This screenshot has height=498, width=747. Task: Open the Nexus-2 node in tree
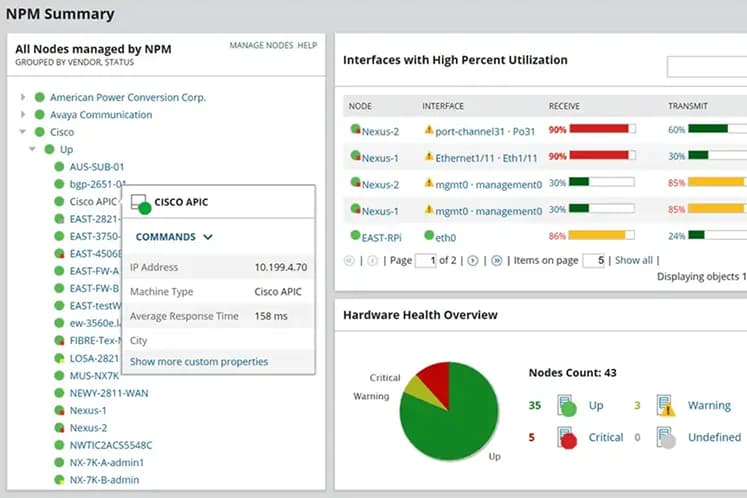coord(88,428)
